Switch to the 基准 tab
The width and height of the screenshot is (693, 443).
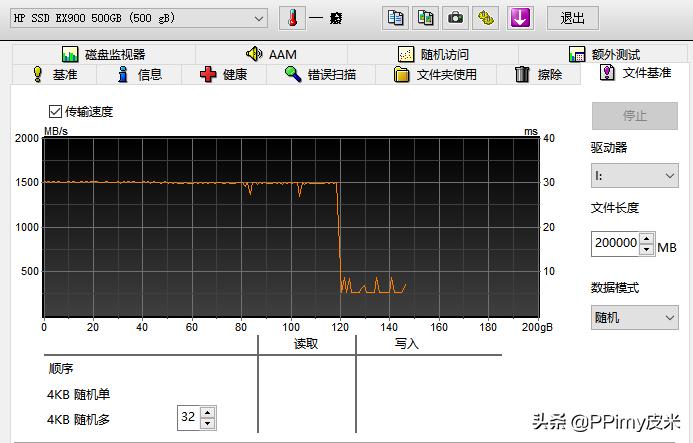54,74
